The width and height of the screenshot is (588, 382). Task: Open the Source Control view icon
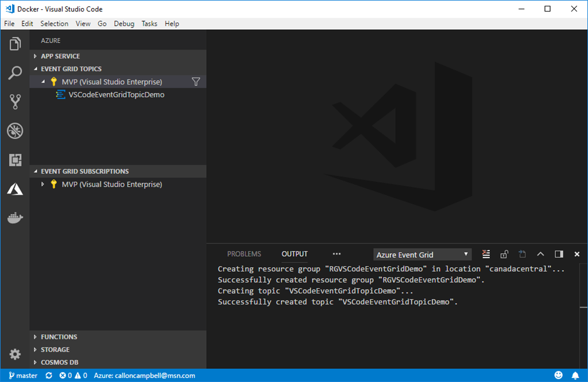click(x=15, y=102)
